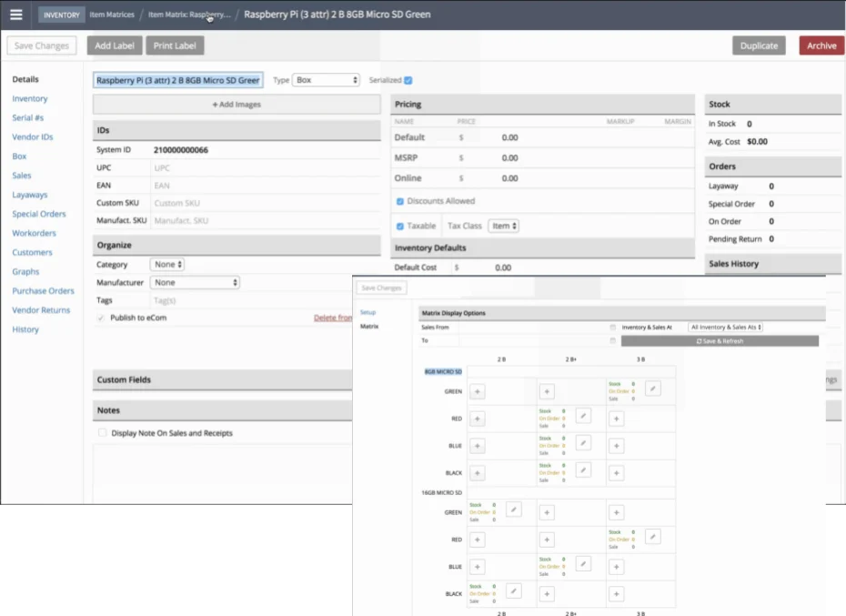Screen dimensions: 846x616
Task: Open the Manufacturer dropdown
Action: tap(195, 282)
